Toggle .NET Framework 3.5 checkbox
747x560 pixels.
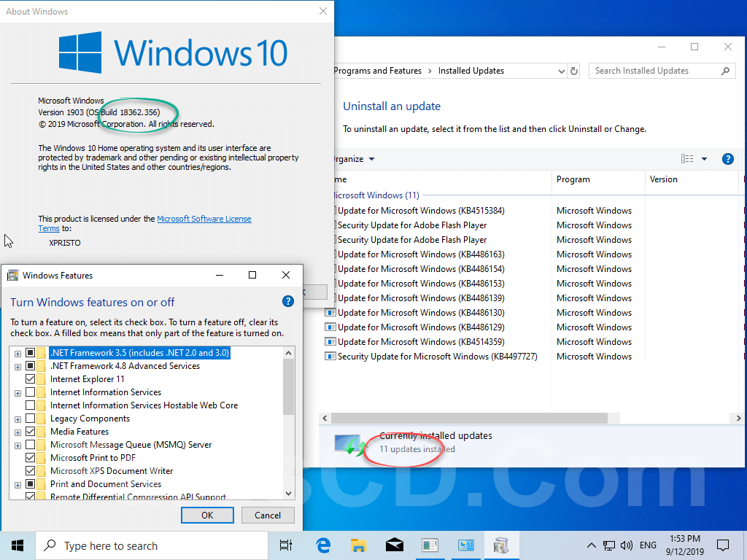tap(30, 353)
